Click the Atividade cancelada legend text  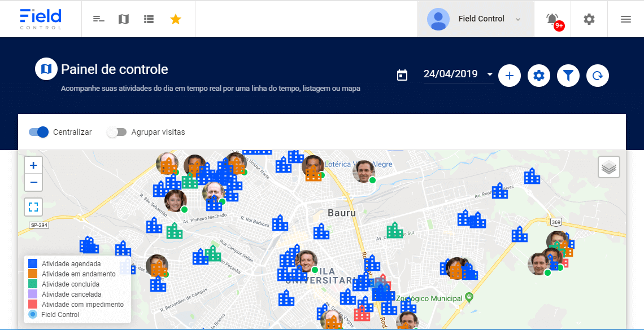(72, 294)
